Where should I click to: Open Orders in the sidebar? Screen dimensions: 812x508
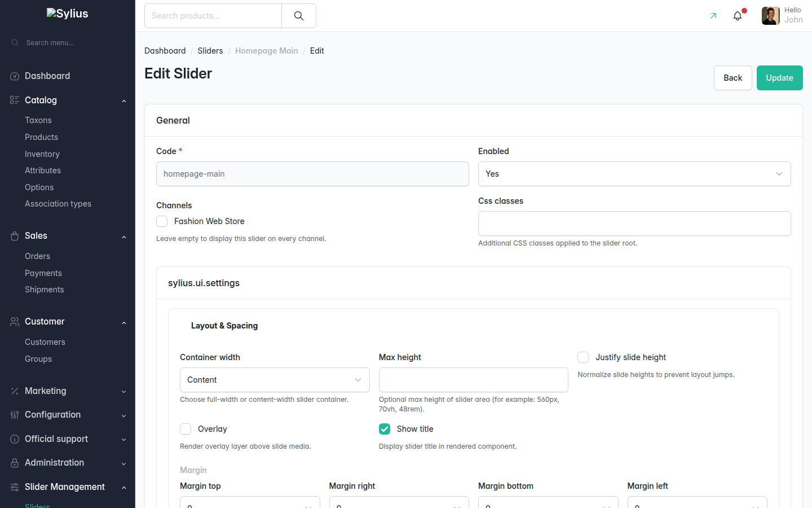point(37,256)
